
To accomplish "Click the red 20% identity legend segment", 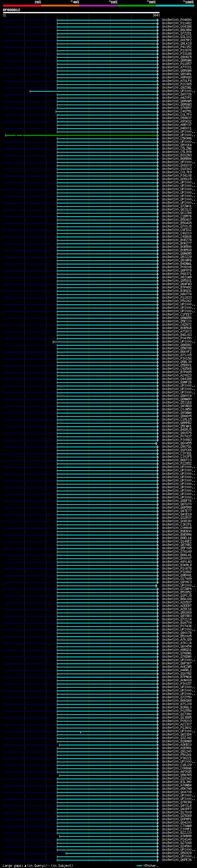I will tap(22, 6).
